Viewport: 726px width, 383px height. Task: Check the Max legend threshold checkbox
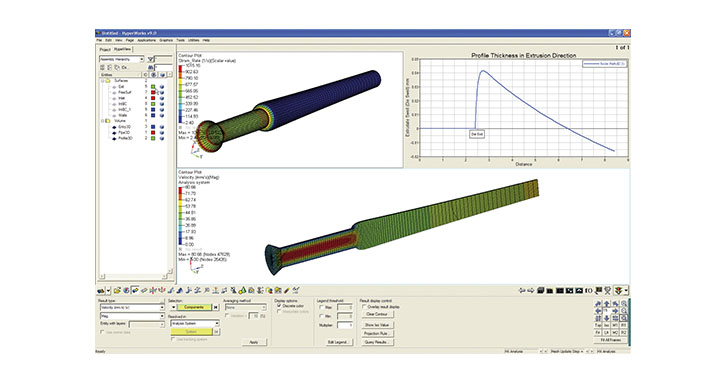tap(322, 308)
